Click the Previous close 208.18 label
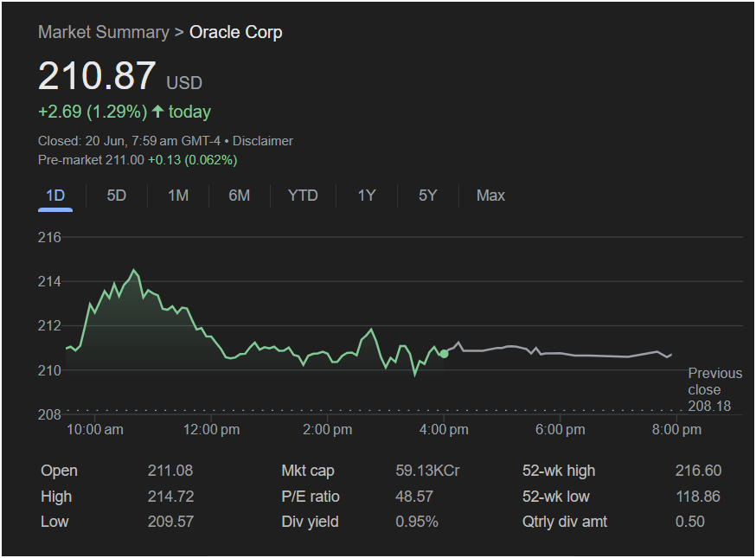Screen dimensions: 756x558 tap(714, 389)
